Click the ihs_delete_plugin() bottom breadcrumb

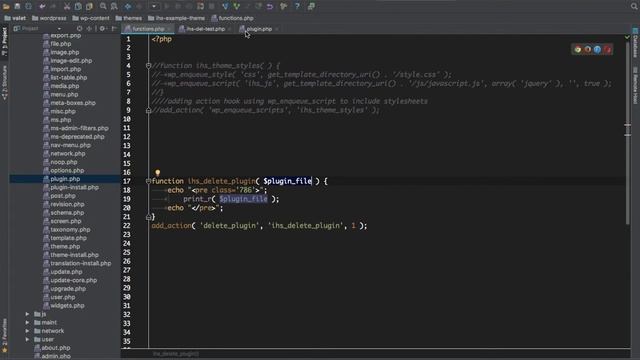tap(176, 354)
